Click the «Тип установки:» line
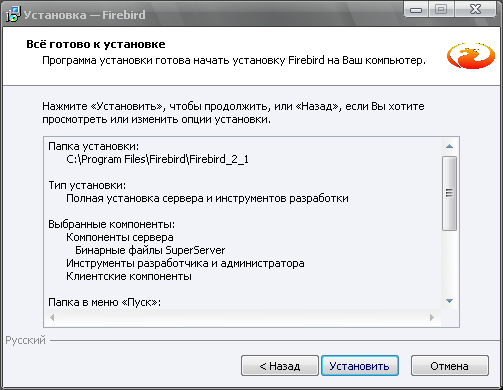Viewport: 503px width, 390px height. pos(87,185)
